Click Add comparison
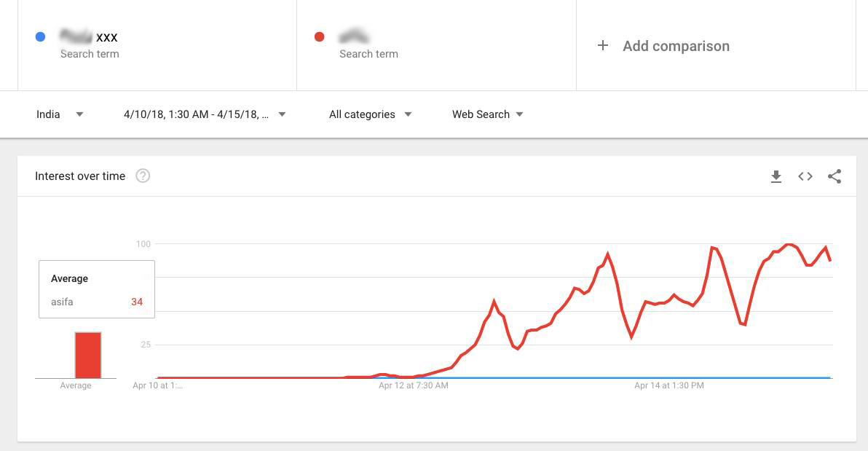The image size is (868, 451). point(675,46)
